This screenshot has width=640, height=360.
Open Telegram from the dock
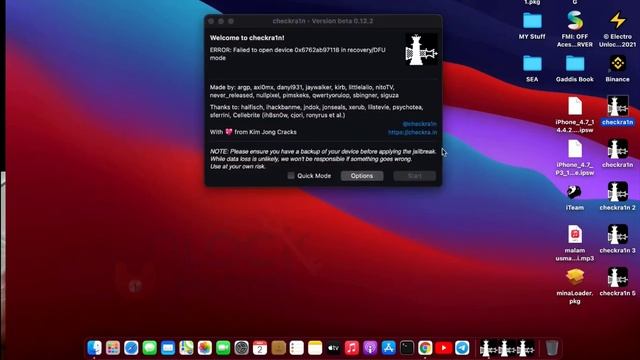click(462, 348)
